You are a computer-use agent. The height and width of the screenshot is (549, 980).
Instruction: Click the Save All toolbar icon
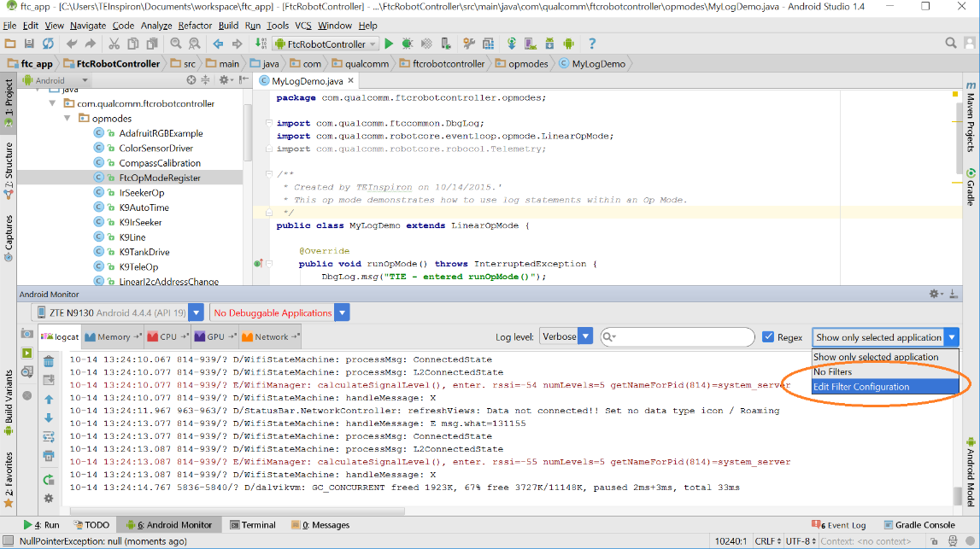[29, 44]
